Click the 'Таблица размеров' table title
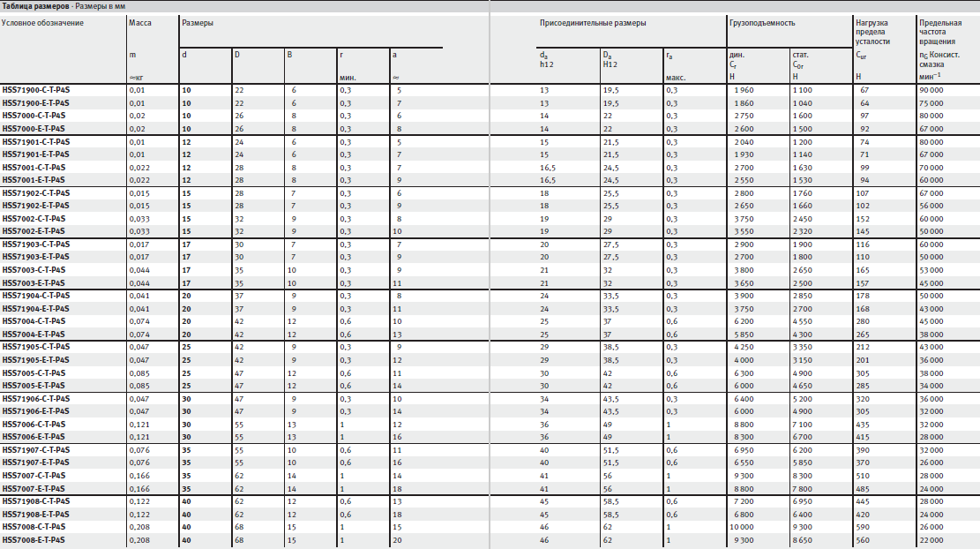The height and width of the screenshot is (549, 980). [x=35, y=6]
